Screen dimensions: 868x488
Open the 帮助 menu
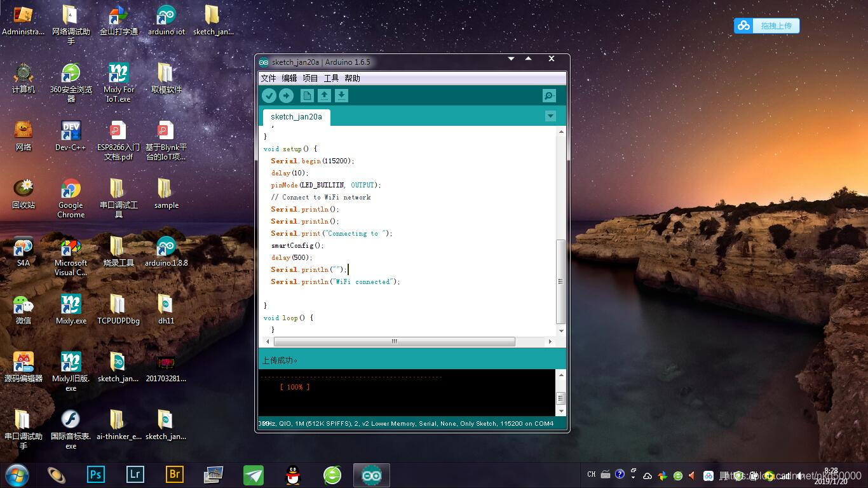pyautogui.click(x=352, y=78)
